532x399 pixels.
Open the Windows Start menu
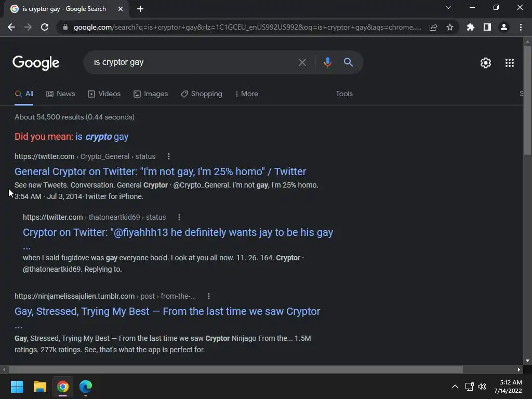[x=17, y=387]
